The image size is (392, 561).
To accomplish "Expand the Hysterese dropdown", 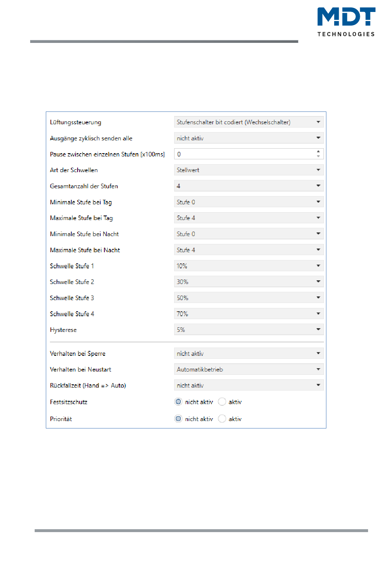I will [249, 330].
